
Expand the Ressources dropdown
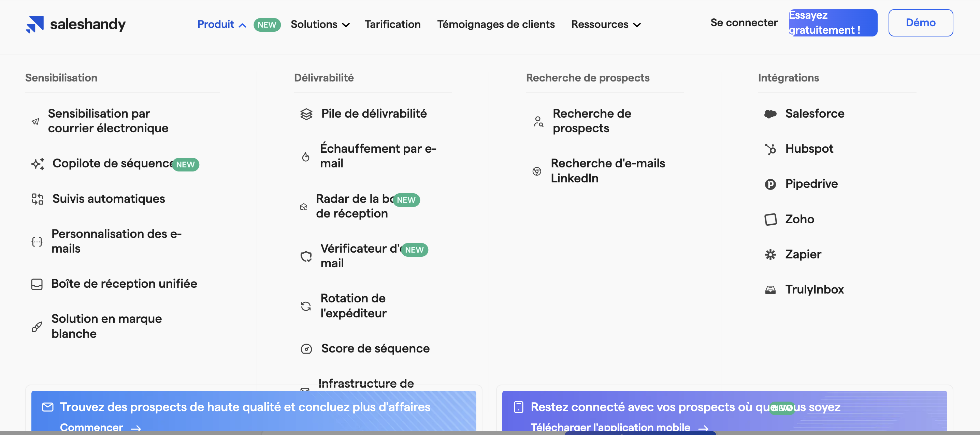606,25
